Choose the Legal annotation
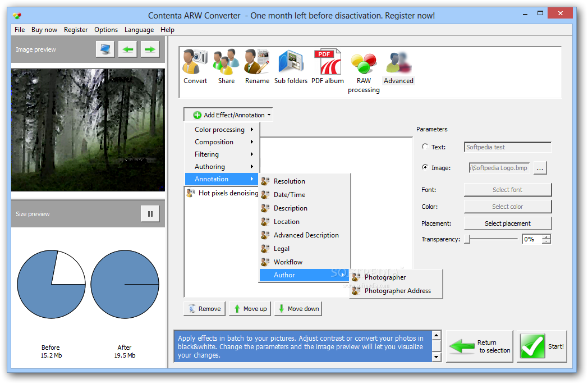This screenshot has height=384, width=588. (305, 249)
